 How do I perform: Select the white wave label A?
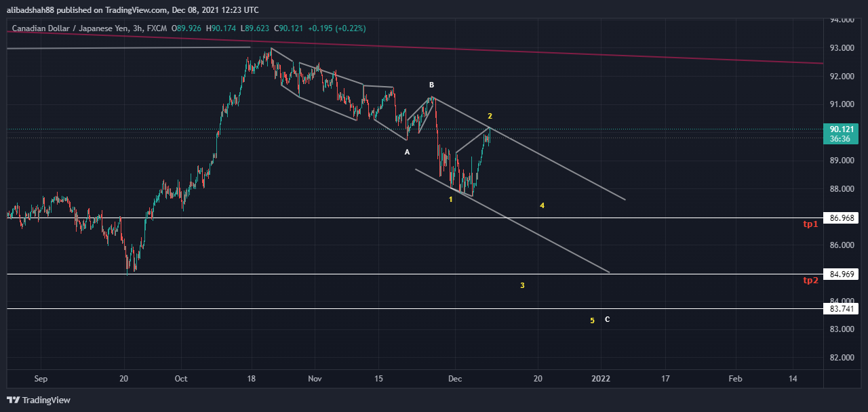407,152
